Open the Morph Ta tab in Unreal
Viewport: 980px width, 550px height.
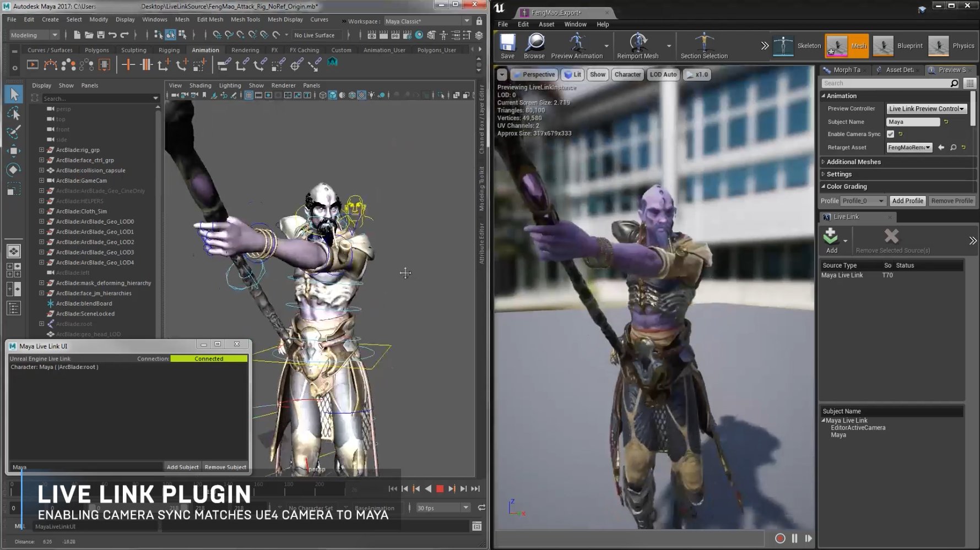846,70
